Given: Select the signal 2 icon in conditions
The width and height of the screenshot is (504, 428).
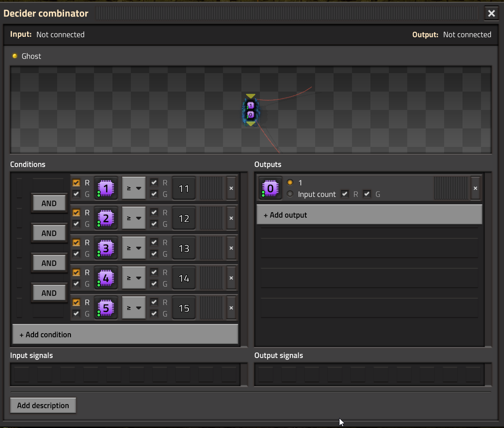Looking at the screenshot, I should (x=106, y=218).
